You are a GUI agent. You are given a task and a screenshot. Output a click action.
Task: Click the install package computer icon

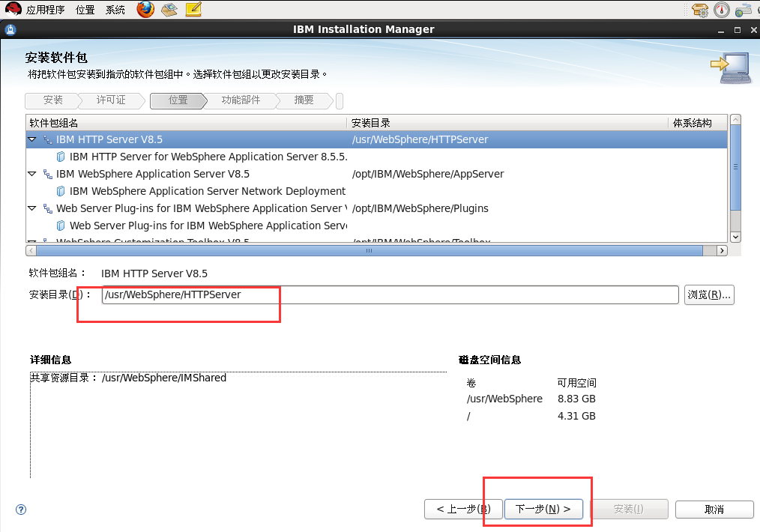(732, 68)
